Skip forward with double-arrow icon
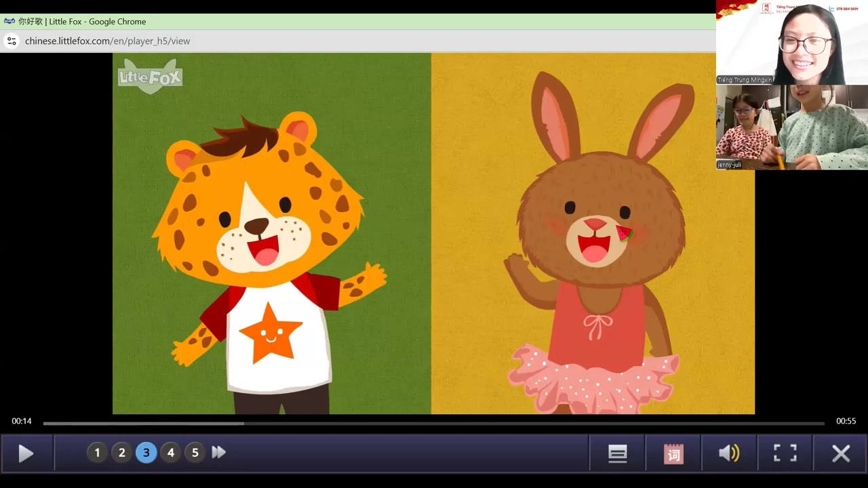The image size is (868, 488). [x=218, y=453]
